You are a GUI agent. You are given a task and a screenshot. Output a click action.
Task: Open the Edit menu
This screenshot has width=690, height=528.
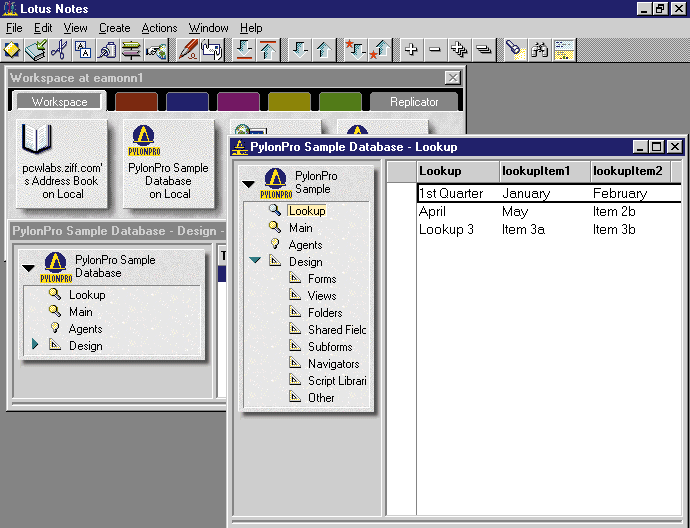[x=43, y=28]
